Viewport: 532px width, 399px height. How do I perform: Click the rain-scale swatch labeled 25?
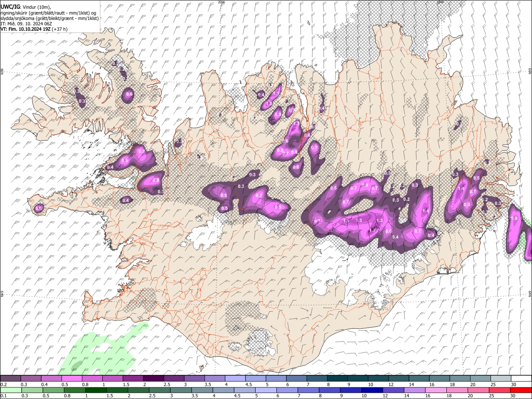click(500, 390)
